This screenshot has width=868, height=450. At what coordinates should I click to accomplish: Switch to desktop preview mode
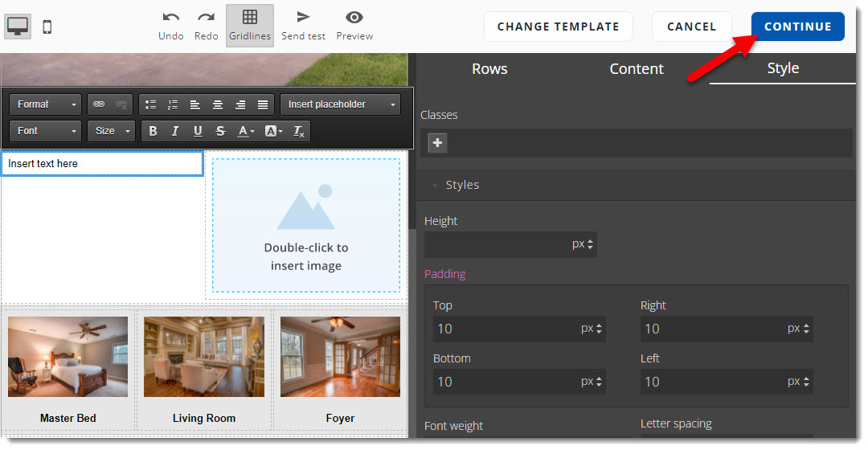tap(18, 27)
